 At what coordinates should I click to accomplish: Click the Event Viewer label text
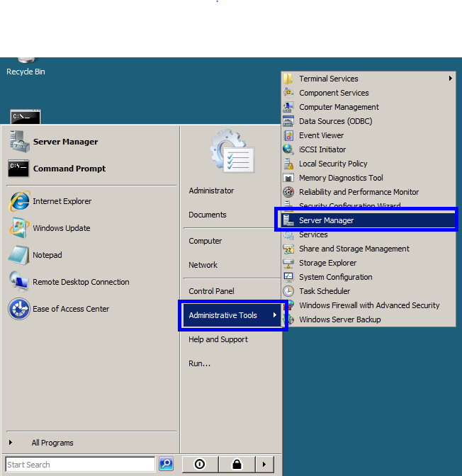[x=322, y=135]
